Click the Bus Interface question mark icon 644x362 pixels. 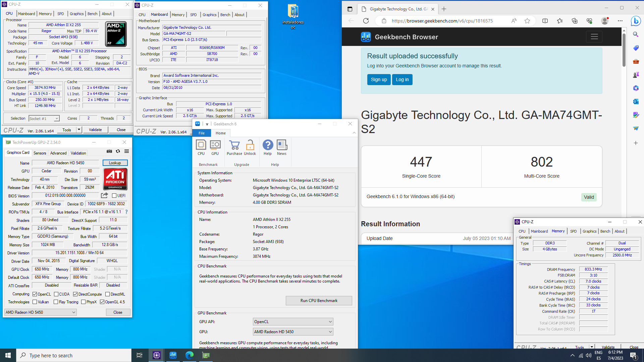coord(126,212)
